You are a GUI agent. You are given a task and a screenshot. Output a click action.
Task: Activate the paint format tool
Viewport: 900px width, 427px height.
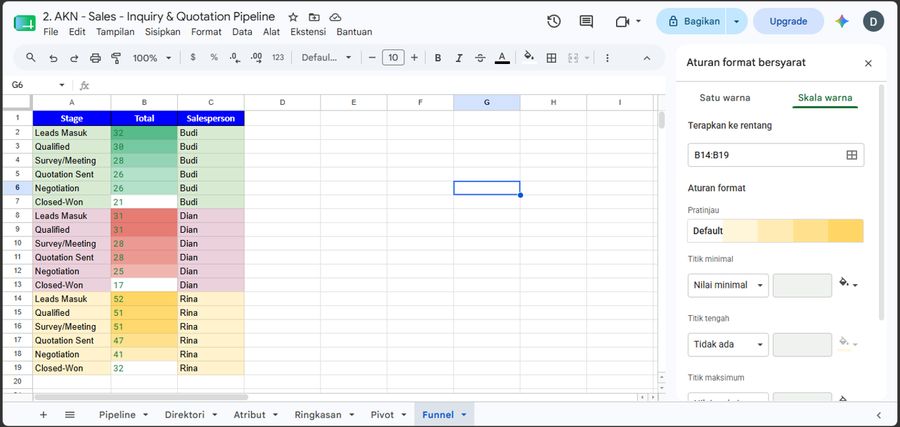pyautogui.click(x=116, y=58)
